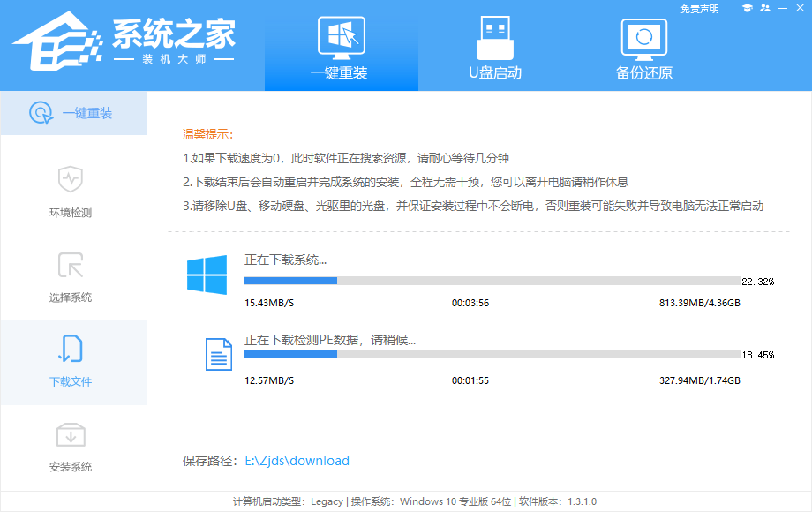Click the 环境检测 shield icon
The width and height of the screenshot is (812, 512).
(70, 179)
